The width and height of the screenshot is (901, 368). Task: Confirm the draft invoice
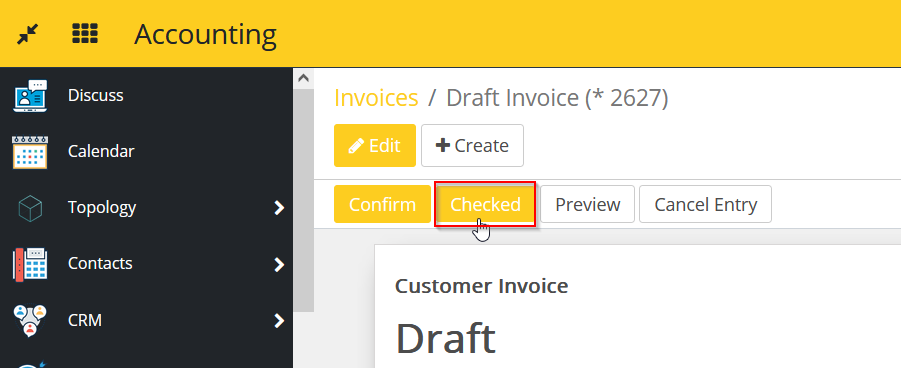click(382, 204)
